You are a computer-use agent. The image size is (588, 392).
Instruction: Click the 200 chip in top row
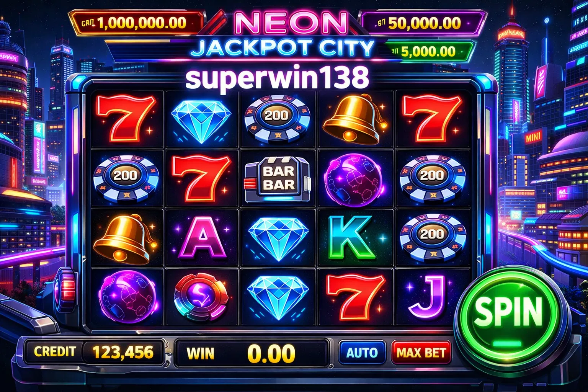(x=277, y=117)
